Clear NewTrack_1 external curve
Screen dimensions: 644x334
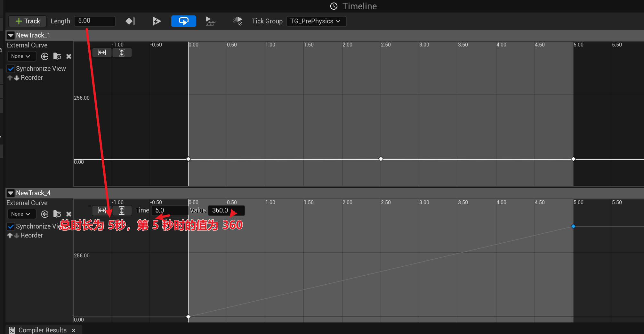point(69,56)
